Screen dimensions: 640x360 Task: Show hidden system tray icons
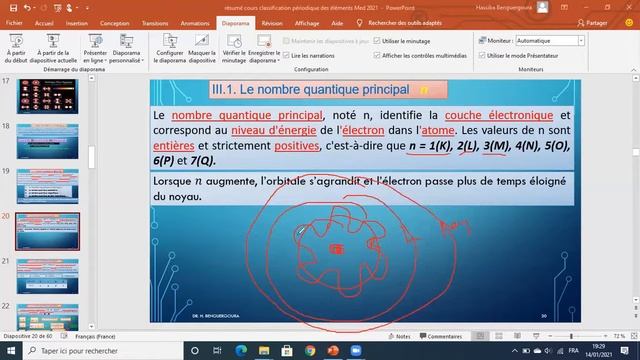point(514,351)
